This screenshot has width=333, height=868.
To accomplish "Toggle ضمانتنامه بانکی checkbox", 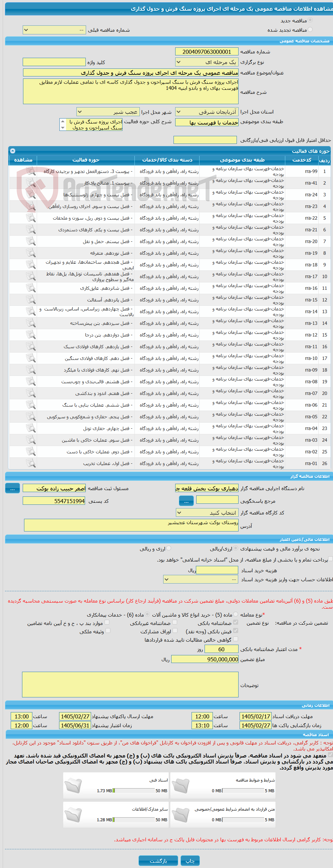I will (x=236, y=622).
